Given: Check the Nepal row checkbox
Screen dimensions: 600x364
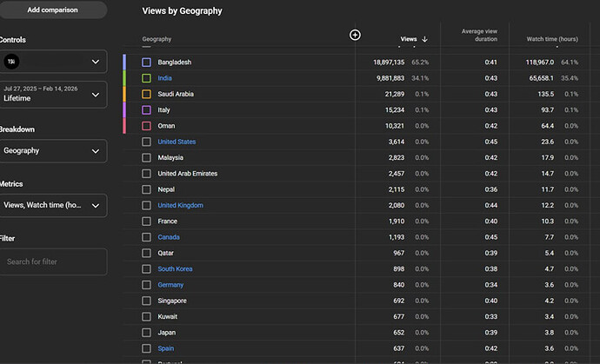Looking at the screenshot, I should click(x=147, y=189).
